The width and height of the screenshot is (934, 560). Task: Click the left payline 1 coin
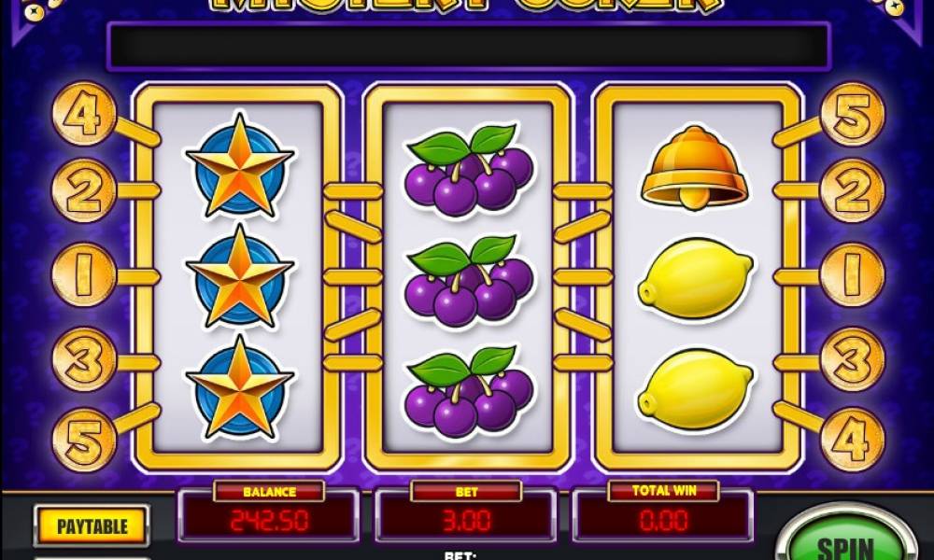[x=83, y=275]
